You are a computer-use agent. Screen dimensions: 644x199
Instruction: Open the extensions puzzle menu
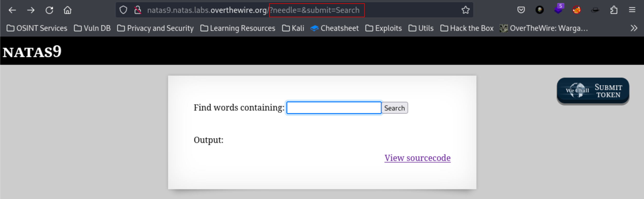[x=614, y=10]
